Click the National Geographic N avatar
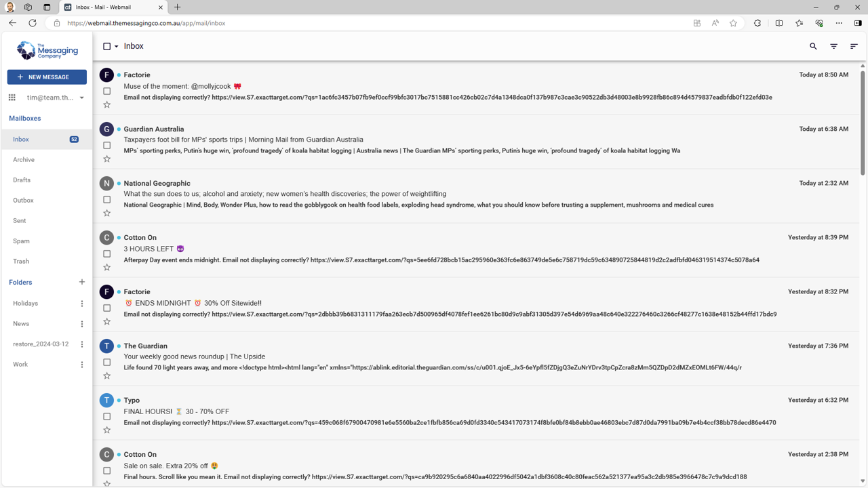Screen dimensions: 868x488 (x=106, y=184)
